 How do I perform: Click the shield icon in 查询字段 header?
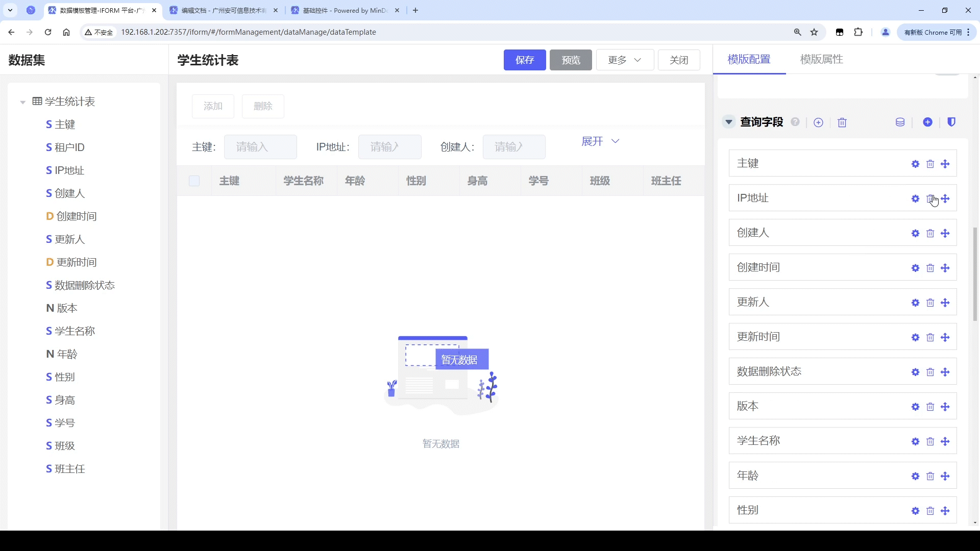(951, 122)
